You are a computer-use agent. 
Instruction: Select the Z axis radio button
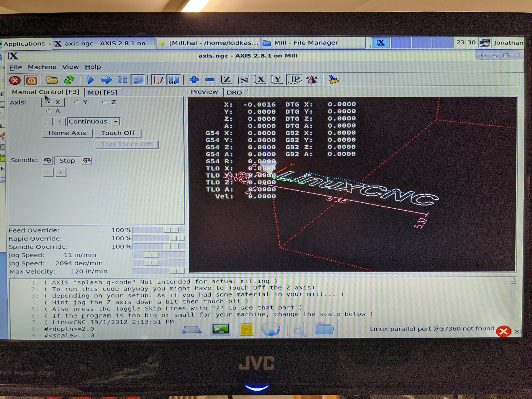click(x=109, y=102)
